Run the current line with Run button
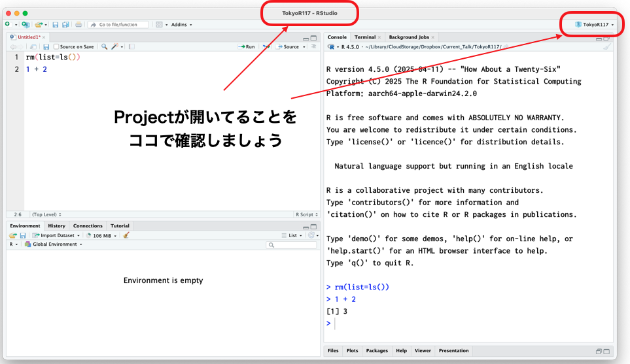 click(x=246, y=46)
